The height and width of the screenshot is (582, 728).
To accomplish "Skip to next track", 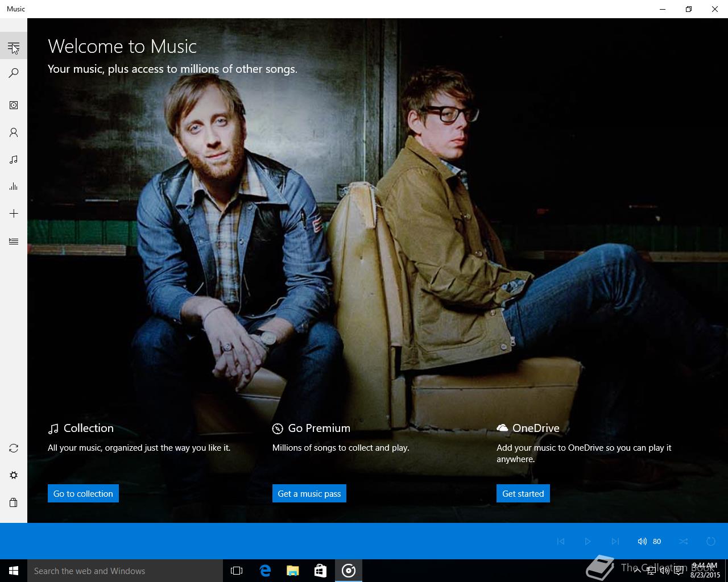I will click(615, 541).
